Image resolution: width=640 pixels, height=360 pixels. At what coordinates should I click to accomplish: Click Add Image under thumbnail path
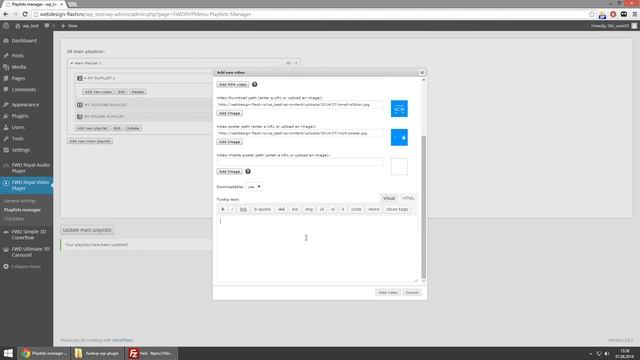coord(229,113)
